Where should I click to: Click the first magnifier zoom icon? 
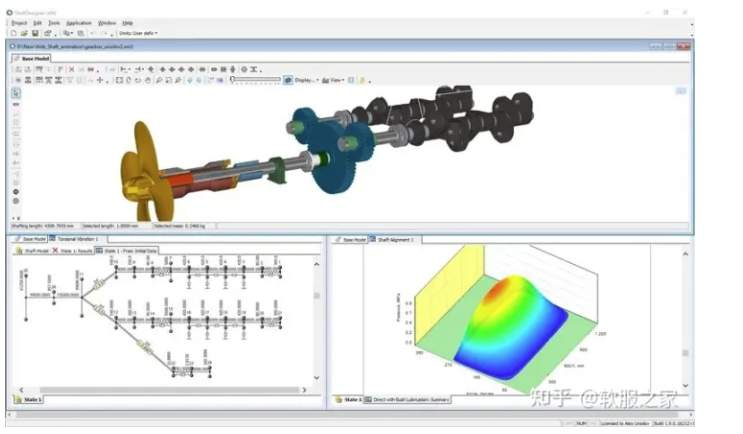point(159,80)
